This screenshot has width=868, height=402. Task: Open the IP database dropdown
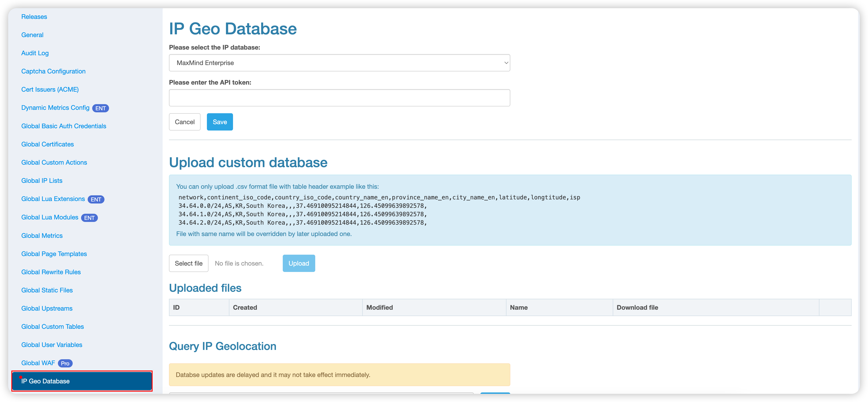[x=339, y=63]
